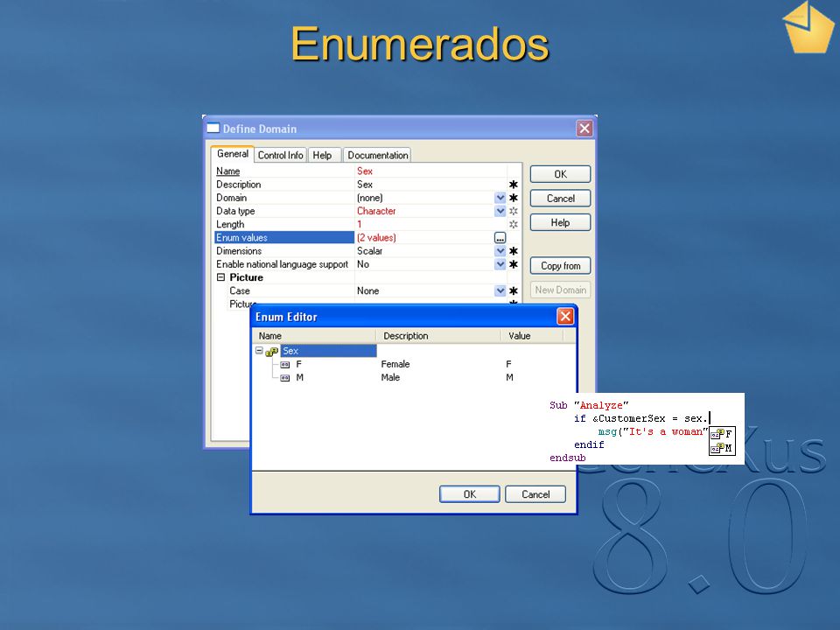
Task: Select the Enum values property row label
Action: 284,238
